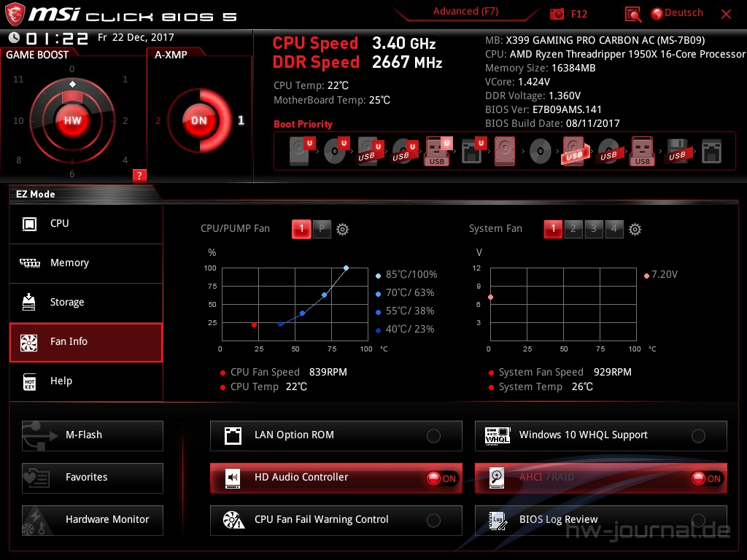Click the A-XMP ON knob
Image resolution: width=747 pixels, height=560 pixels.
[199, 120]
